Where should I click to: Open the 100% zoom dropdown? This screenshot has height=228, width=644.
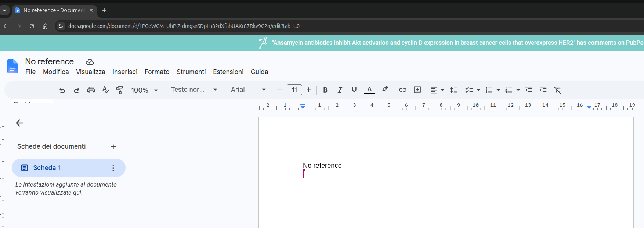click(x=145, y=90)
